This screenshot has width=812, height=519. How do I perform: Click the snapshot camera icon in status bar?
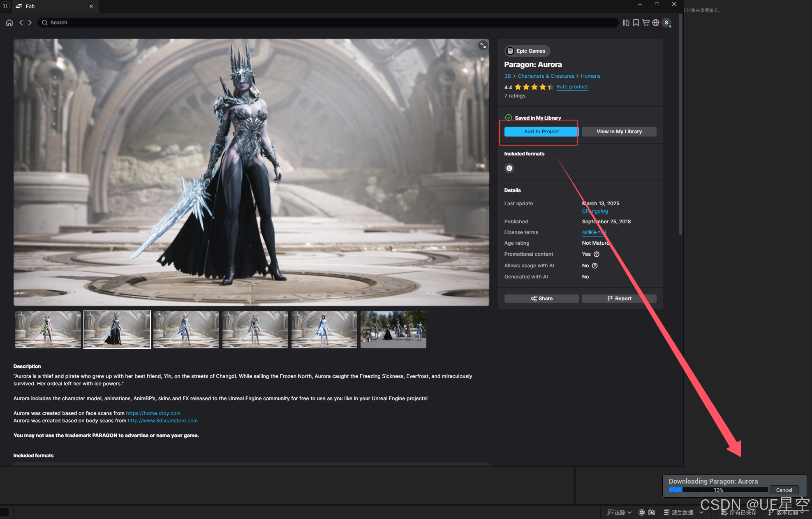tap(652, 512)
